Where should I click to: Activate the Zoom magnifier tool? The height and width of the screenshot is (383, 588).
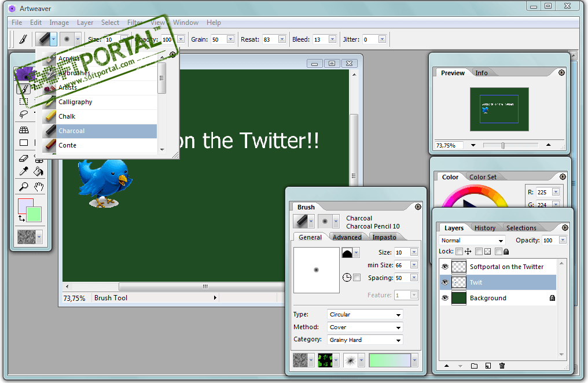(x=24, y=186)
